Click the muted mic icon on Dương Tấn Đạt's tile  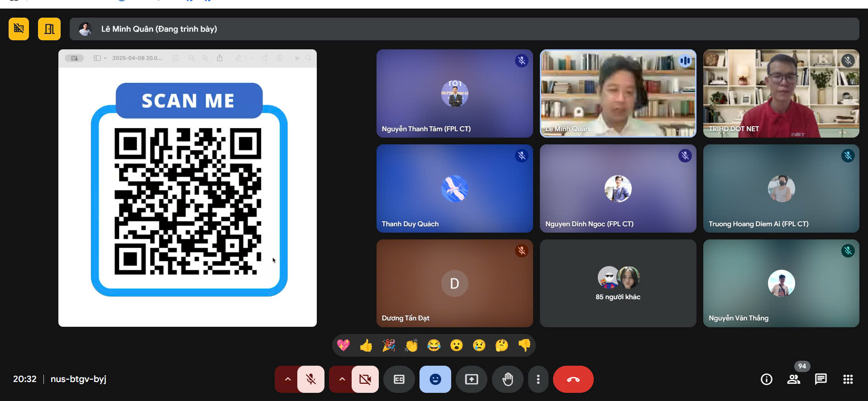[522, 251]
